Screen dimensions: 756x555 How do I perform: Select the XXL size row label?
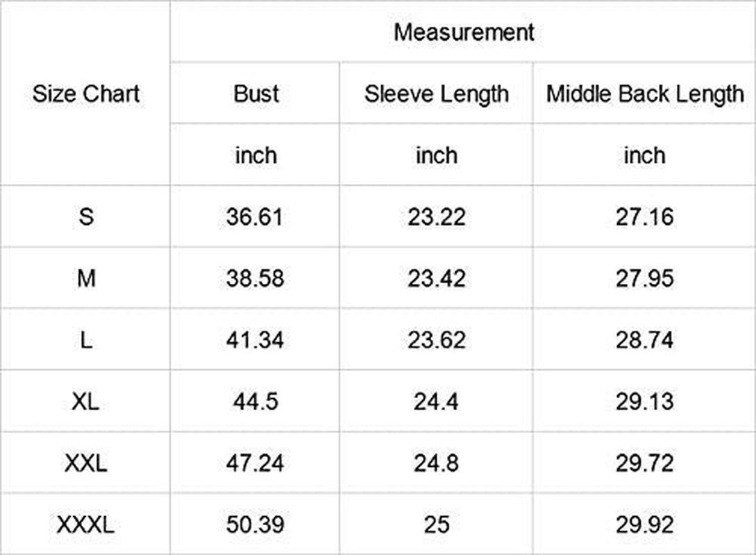tap(86, 463)
